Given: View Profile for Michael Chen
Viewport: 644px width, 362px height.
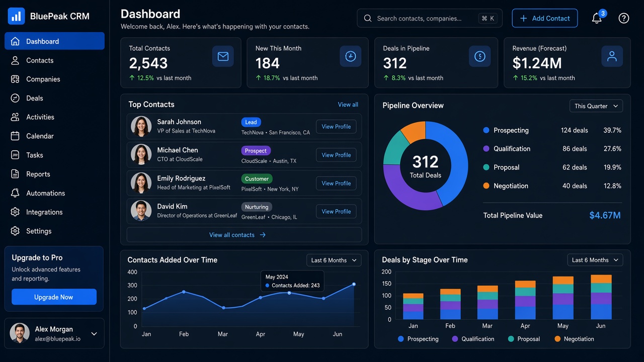Looking at the screenshot, I should click(336, 155).
